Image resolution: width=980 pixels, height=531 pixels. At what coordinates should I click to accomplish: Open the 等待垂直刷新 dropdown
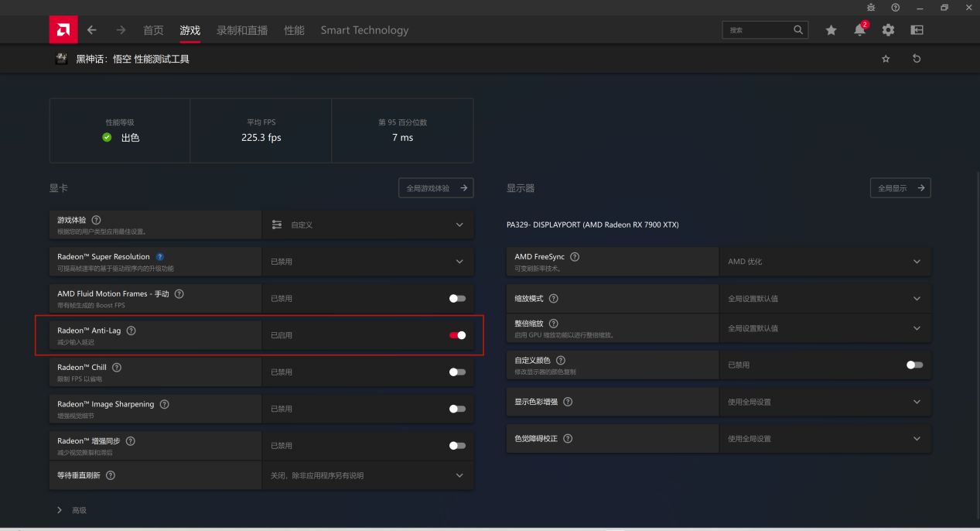pyautogui.click(x=367, y=475)
